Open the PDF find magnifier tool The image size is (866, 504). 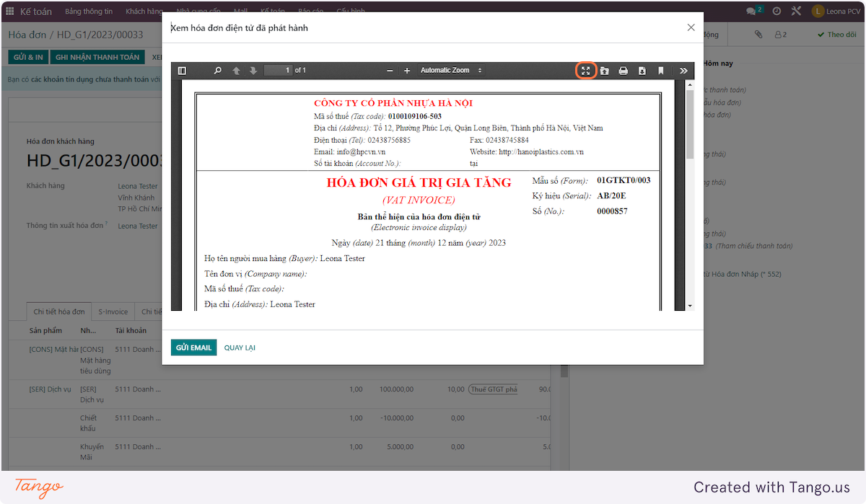point(218,71)
